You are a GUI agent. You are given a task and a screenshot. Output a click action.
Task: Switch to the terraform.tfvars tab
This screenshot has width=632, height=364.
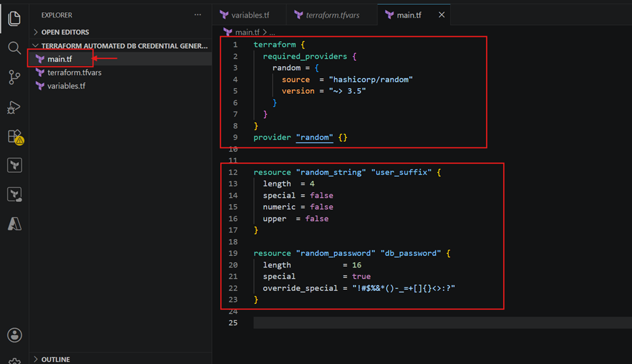coord(332,15)
